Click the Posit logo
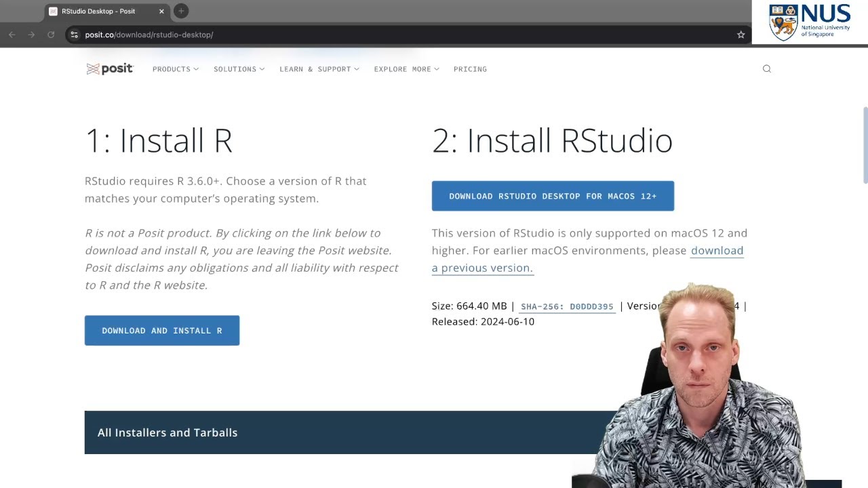This screenshot has width=868, height=488. tap(110, 69)
